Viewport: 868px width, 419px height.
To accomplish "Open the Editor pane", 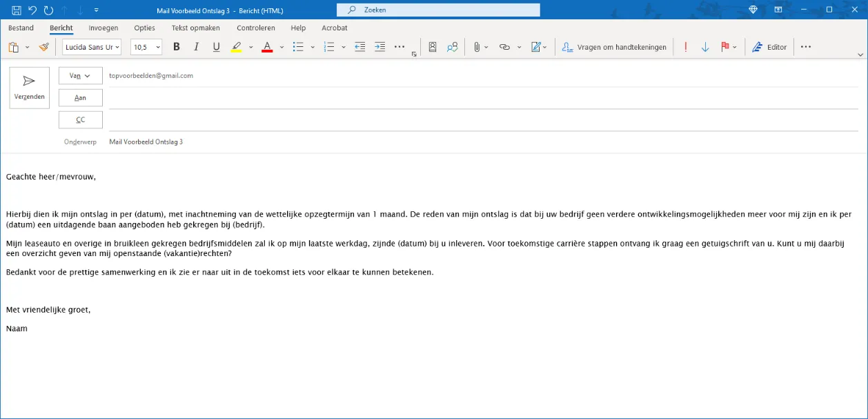I will pyautogui.click(x=769, y=46).
